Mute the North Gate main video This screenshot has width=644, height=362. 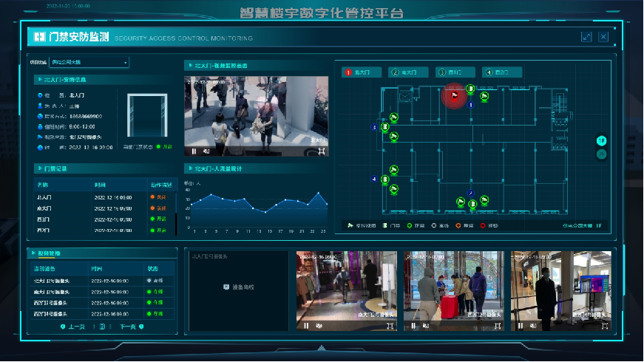pos(206,151)
